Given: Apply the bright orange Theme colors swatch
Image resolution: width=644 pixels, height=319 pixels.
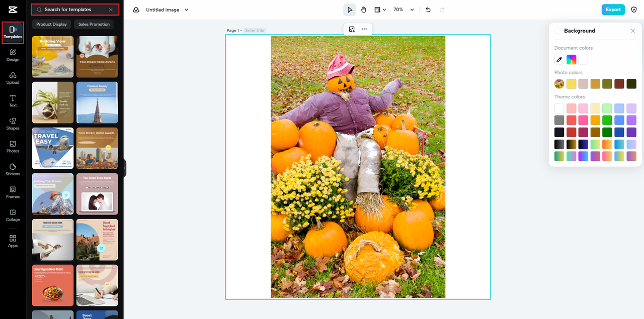Looking at the screenshot, I should click(x=595, y=120).
